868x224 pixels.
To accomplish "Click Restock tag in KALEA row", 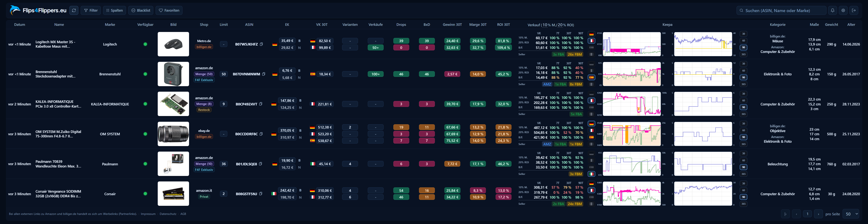I will click(204, 110).
